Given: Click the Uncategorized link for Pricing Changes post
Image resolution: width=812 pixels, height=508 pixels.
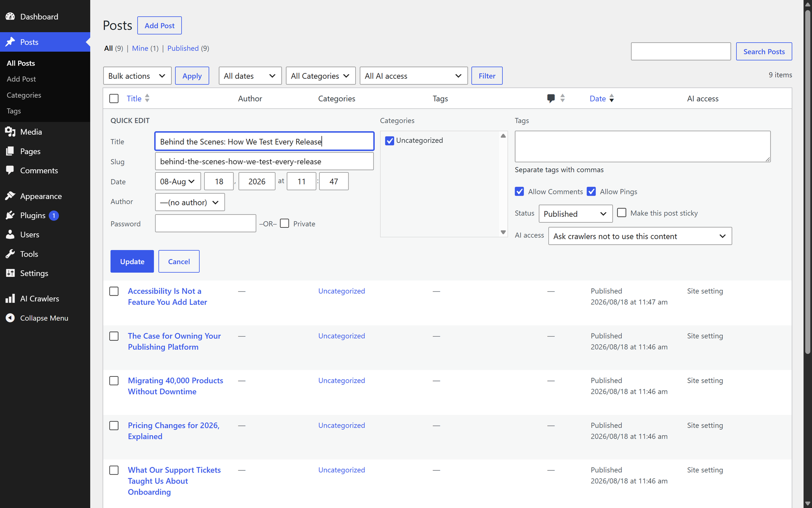Looking at the screenshot, I should (341, 425).
